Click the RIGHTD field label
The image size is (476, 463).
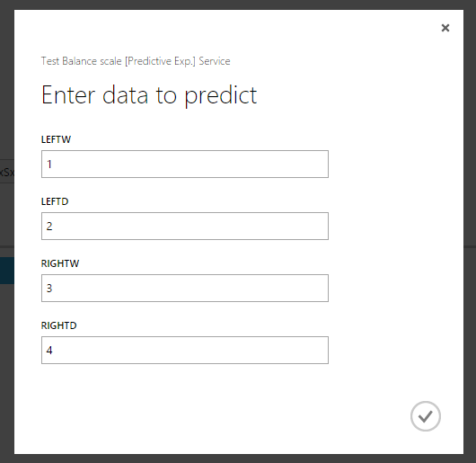59,325
